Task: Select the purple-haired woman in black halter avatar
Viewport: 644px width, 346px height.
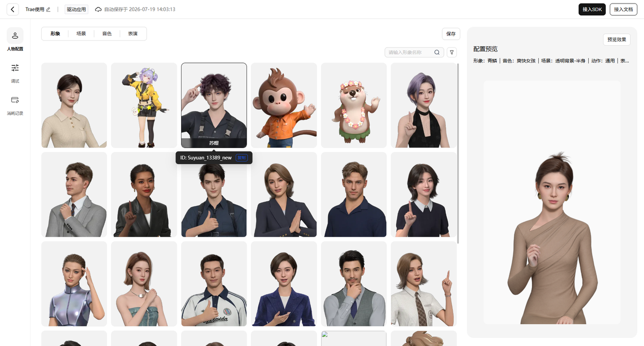Action: [424, 105]
